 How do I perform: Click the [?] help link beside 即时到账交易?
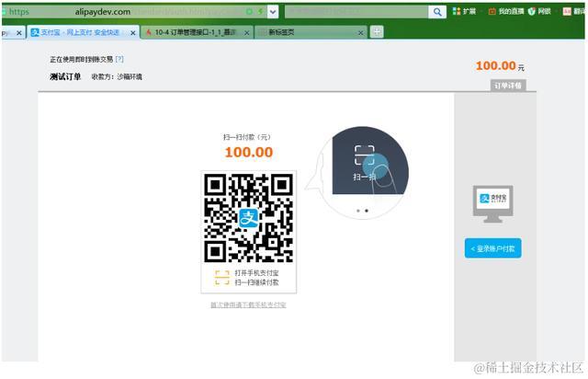click(119, 59)
